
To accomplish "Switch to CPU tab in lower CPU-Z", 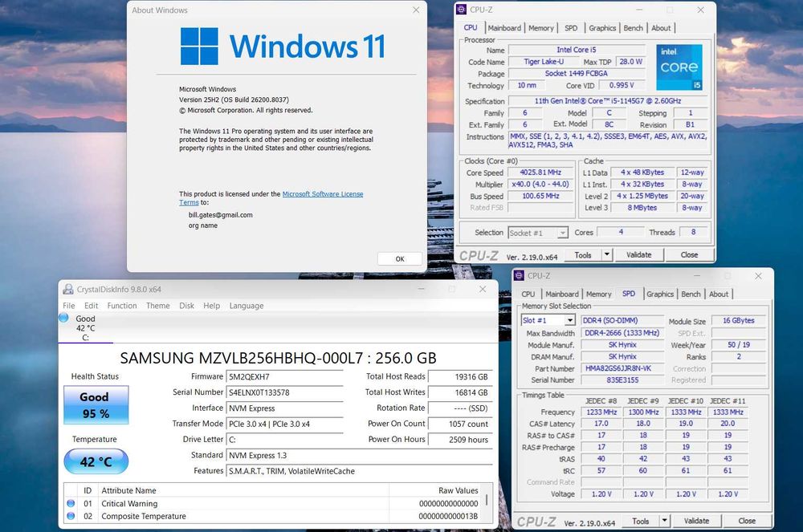I will (x=528, y=294).
